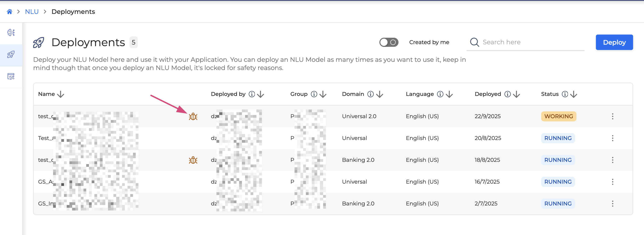The height and width of the screenshot is (235, 644).
Task: Click the Deployments breadcrumb label
Action: (x=73, y=12)
